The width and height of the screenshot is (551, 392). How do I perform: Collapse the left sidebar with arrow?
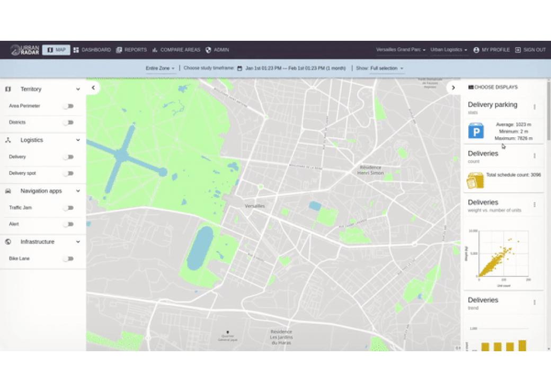pyautogui.click(x=93, y=87)
